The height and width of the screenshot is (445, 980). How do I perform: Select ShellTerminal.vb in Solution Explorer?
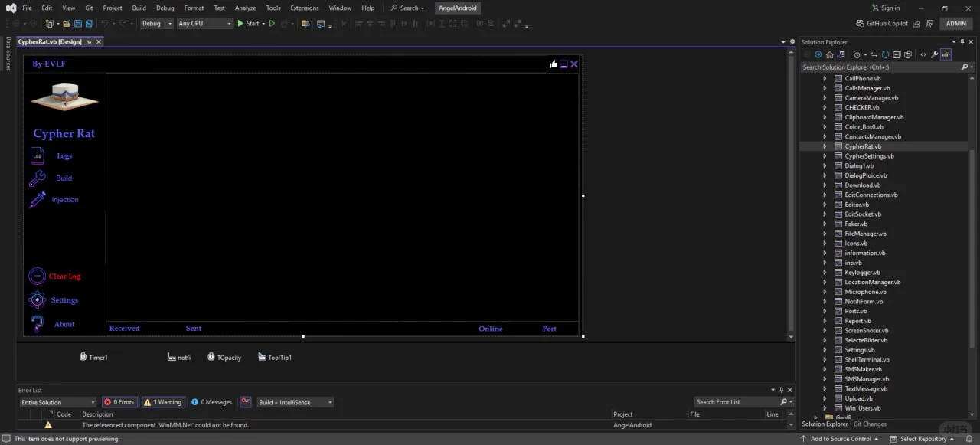click(867, 359)
